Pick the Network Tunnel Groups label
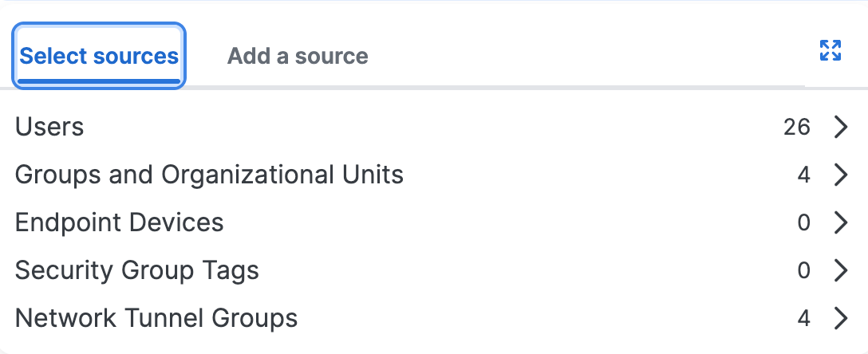This screenshot has height=354, width=868. point(156,319)
